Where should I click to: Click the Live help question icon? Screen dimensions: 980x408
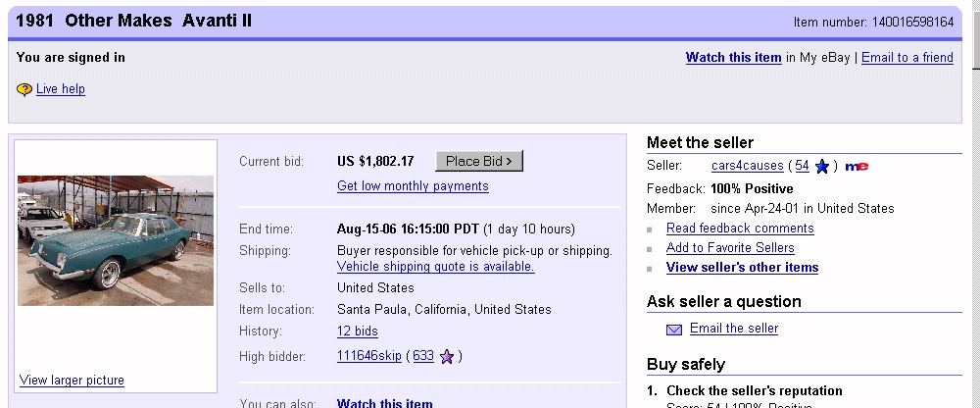tap(24, 89)
